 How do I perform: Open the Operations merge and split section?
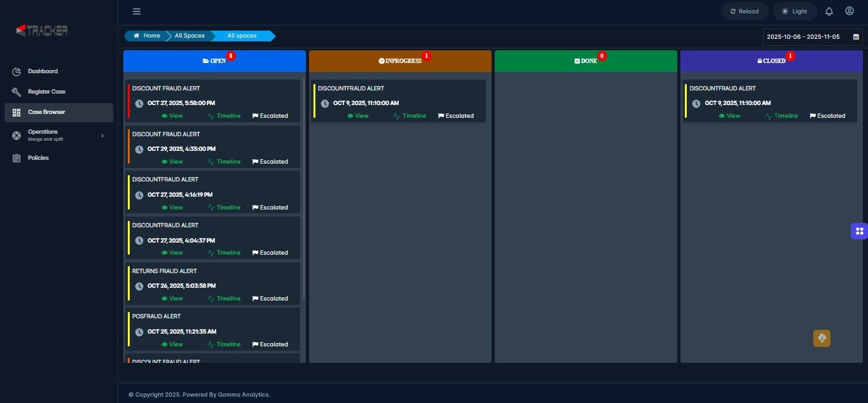[x=43, y=134]
